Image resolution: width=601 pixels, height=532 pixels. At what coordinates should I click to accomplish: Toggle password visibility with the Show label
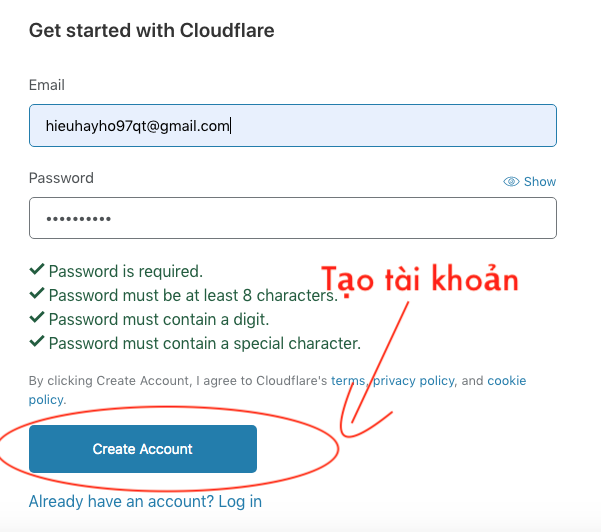[540, 182]
